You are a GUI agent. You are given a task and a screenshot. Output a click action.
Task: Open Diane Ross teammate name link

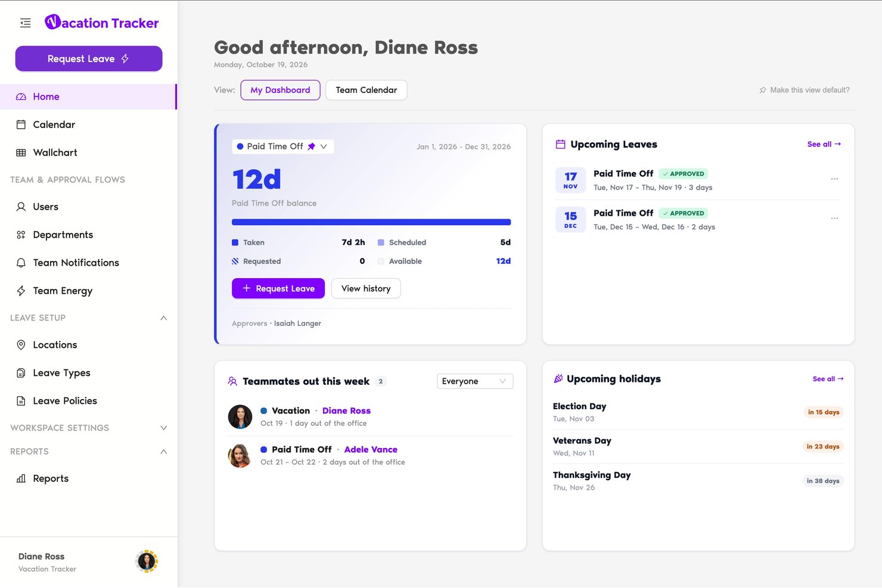pyautogui.click(x=346, y=410)
